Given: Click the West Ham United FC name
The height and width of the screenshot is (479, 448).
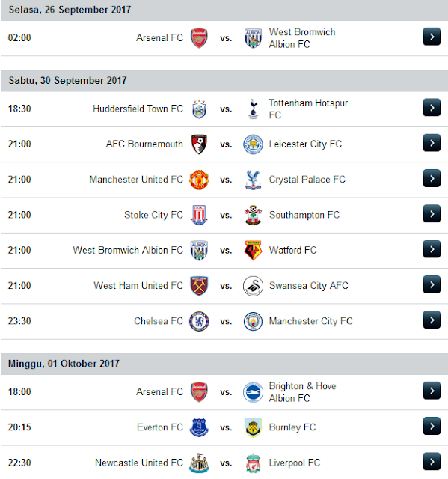Looking at the screenshot, I should tap(138, 285).
